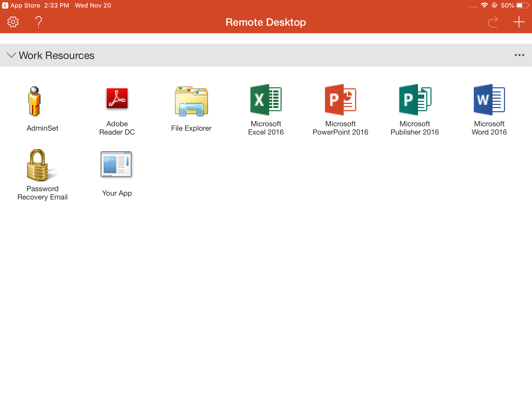The height and width of the screenshot is (399, 532).
Task: Tap the battery indicator in status bar
Action: point(523,5)
